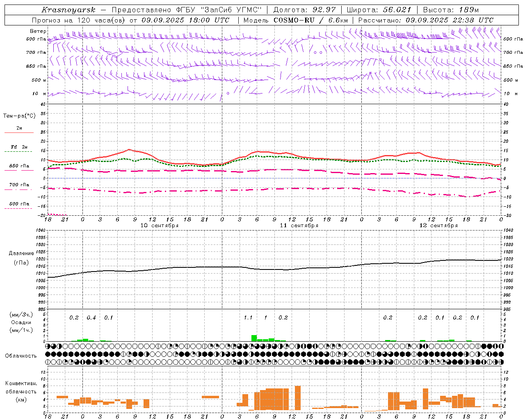Click the 'Облачность' cloud cover label

pos(21,356)
